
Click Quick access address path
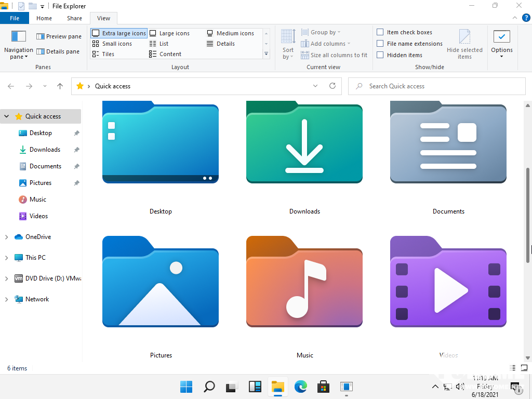113,86
